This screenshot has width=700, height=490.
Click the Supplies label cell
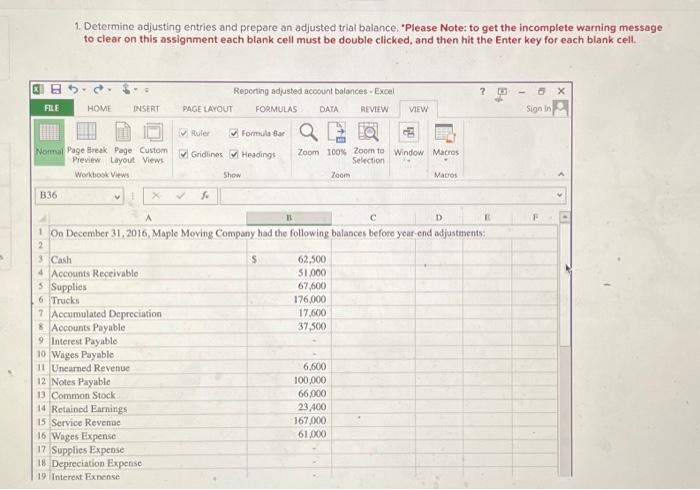148,287
